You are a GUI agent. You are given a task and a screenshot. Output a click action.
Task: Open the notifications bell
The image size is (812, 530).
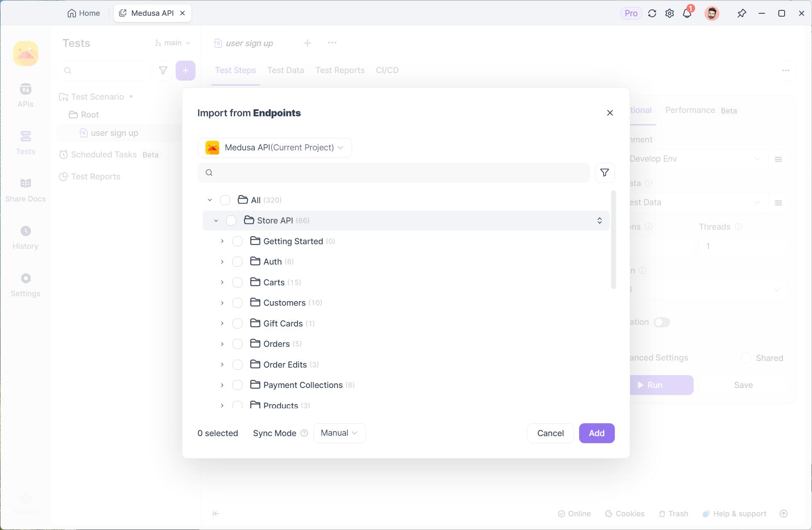[687, 13]
